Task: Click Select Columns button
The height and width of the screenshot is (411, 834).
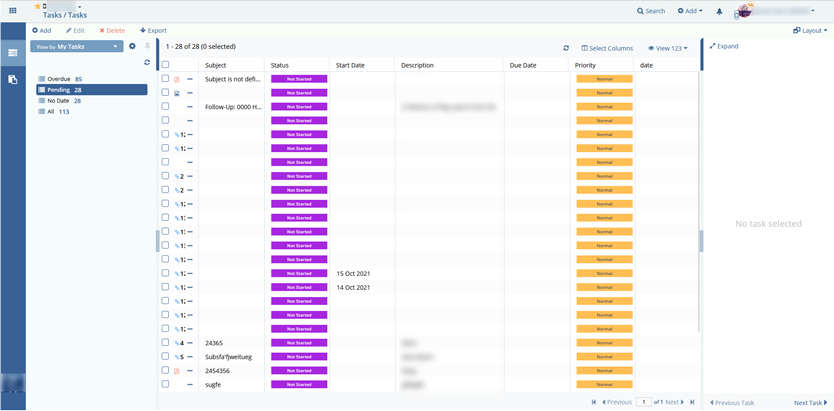Action: click(x=607, y=48)
